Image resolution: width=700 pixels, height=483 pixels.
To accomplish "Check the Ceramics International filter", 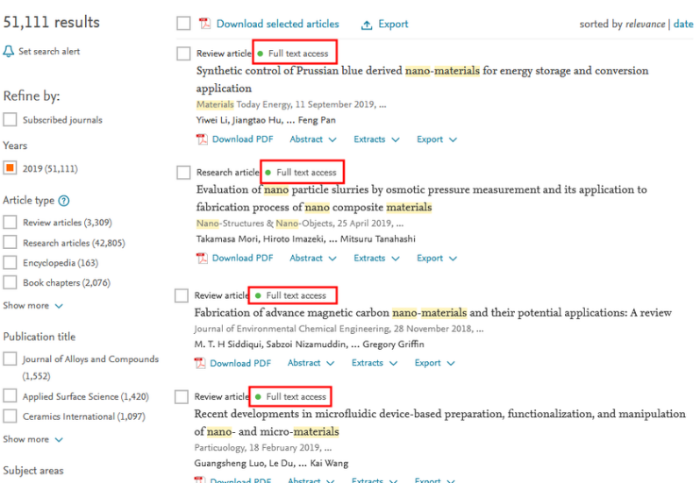I will (x=10, y=416).
